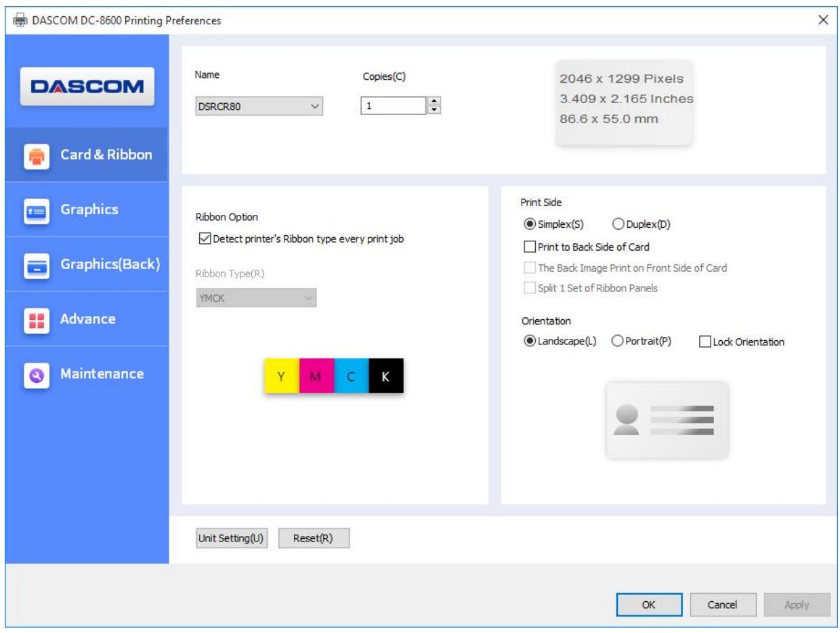Open the Advance tab
Image resolution: width=840 pixels, height=633 pixels.
[x=87, y=319]
